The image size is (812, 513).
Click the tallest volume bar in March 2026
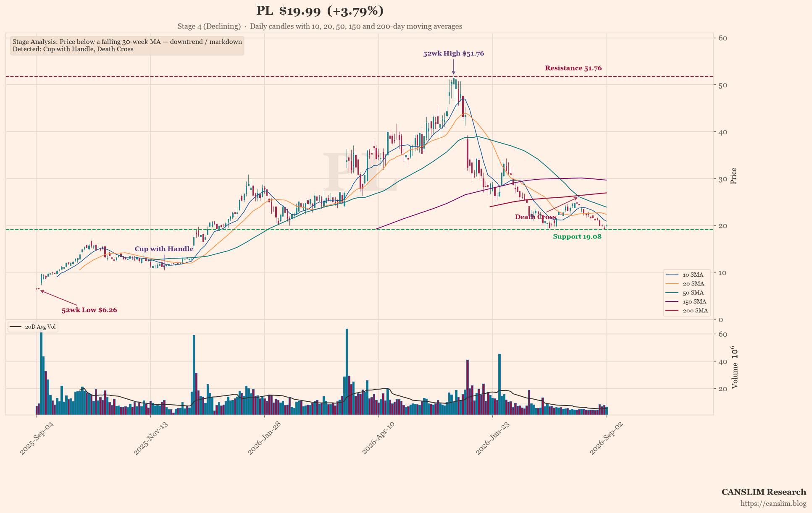tap(347, 372)
